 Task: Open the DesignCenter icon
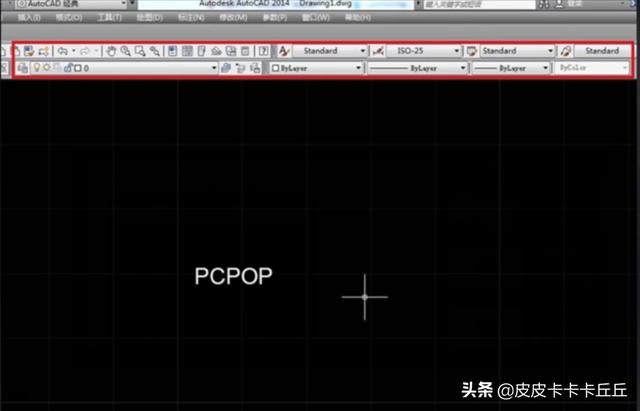tap(187, 51)
